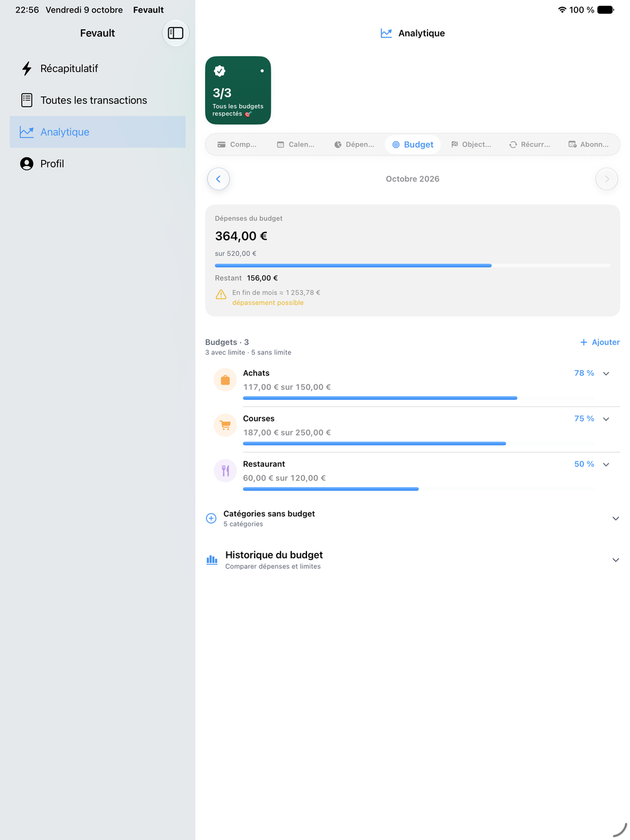Select Analytique in the sidebar

[97, 132]
